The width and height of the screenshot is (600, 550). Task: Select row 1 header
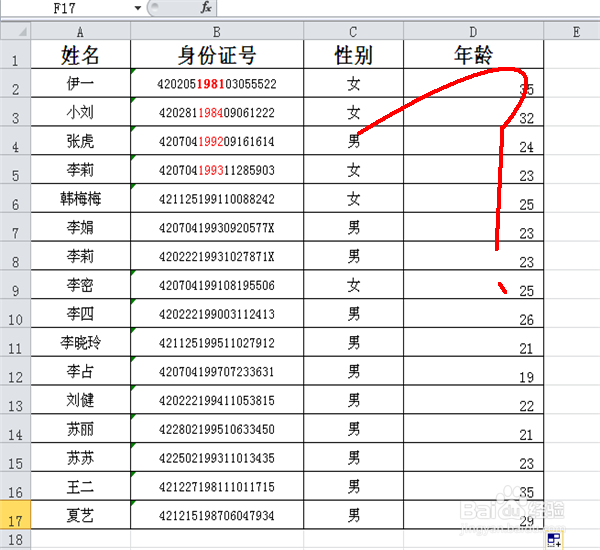(16, 54)
